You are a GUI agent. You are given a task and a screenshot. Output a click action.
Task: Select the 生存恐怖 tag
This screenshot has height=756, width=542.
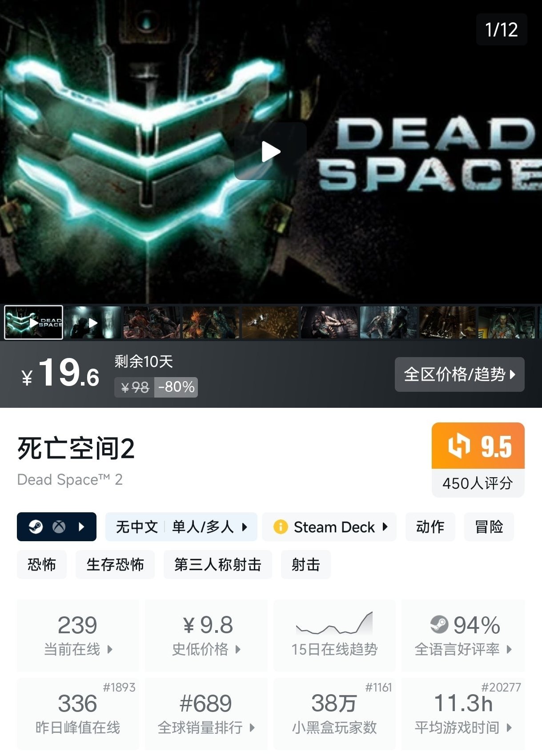(115, 564)
